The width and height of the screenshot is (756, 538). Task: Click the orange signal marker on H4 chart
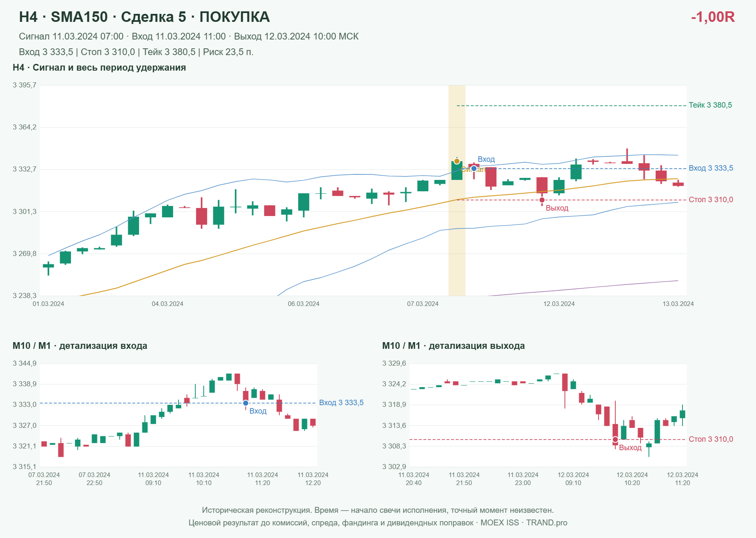(457, 161)
